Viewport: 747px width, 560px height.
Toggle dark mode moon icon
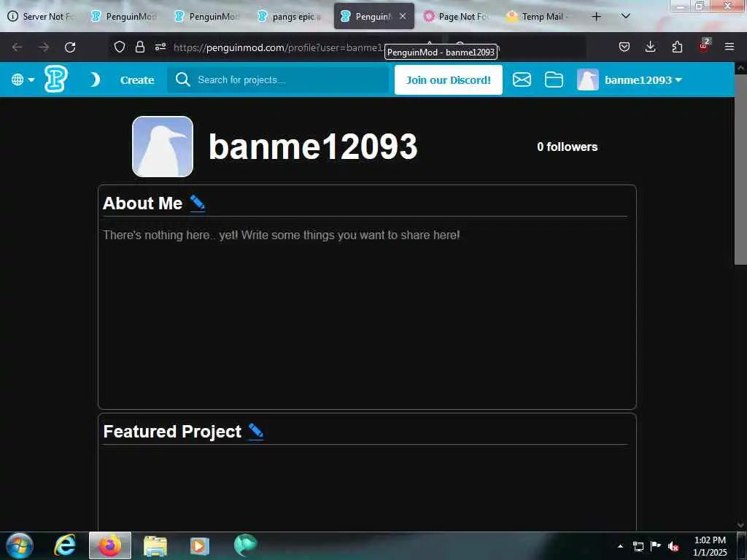pyautogui.click(x=96, y=79)
